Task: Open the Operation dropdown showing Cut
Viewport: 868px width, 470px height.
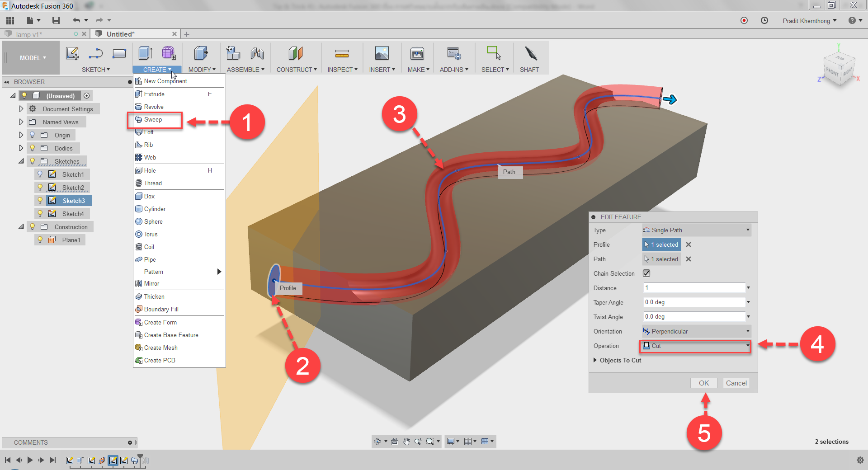Action: [x=746, y=346]
